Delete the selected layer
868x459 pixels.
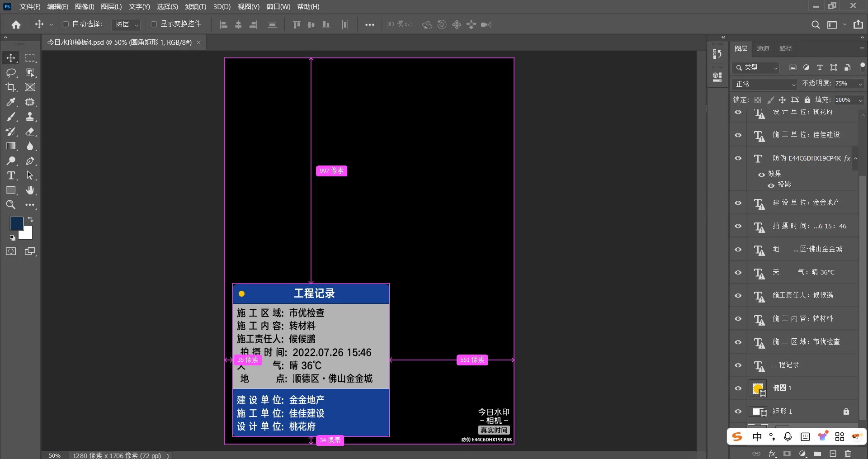[848, 454]
